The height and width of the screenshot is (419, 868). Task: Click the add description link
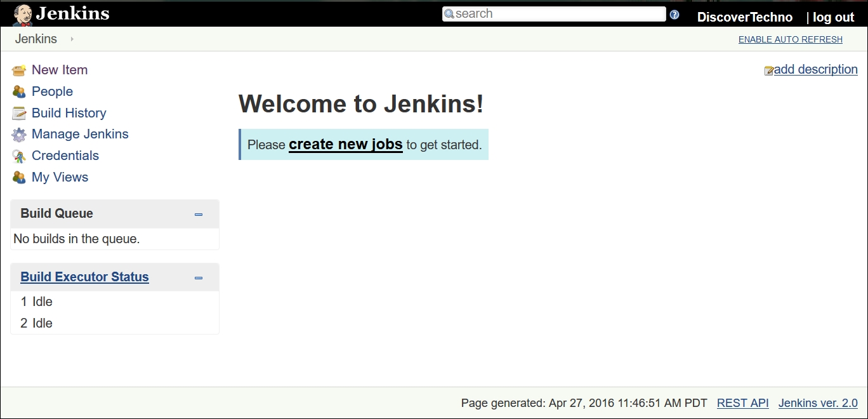click(x=816, y=70)
